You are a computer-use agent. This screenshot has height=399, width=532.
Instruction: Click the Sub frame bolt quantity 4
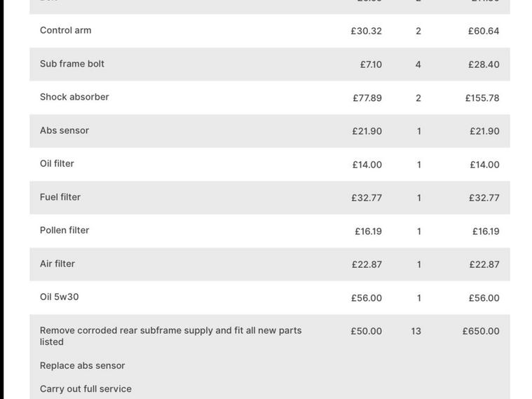point(418,65)
